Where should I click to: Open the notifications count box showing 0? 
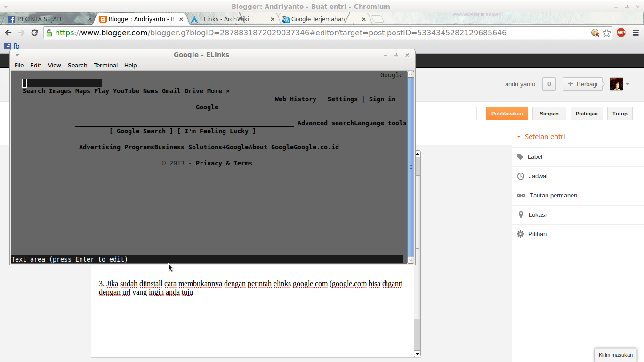[549, 84]
